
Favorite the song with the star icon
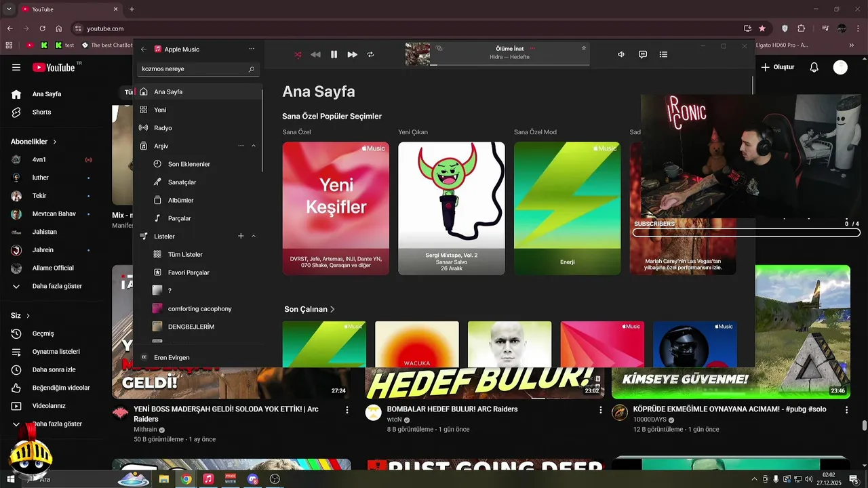(583, 48)
